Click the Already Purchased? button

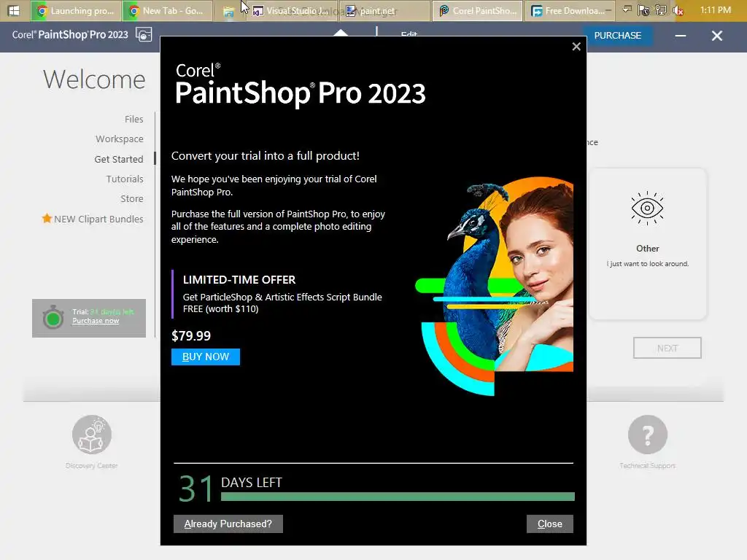pos(228,524)
